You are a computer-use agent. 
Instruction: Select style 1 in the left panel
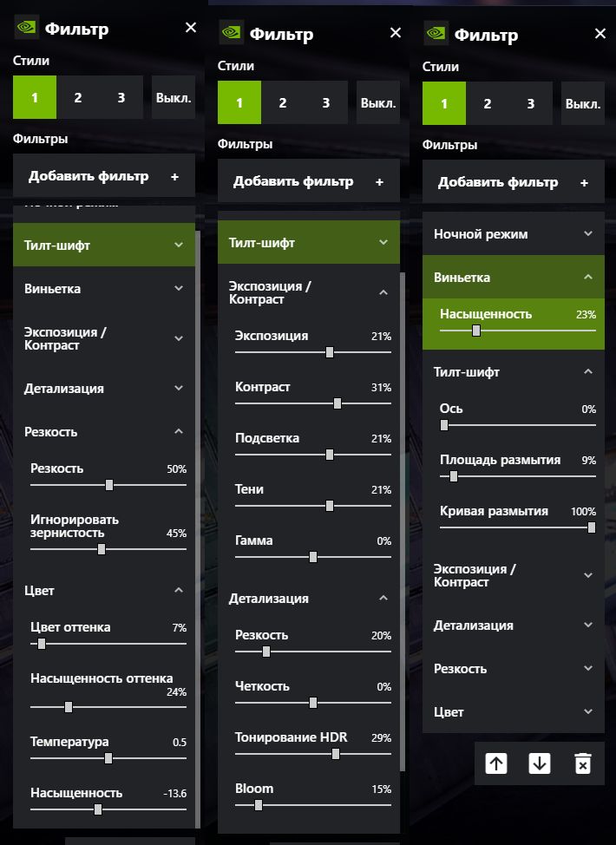pyautogui.click(x=35, y=97)
